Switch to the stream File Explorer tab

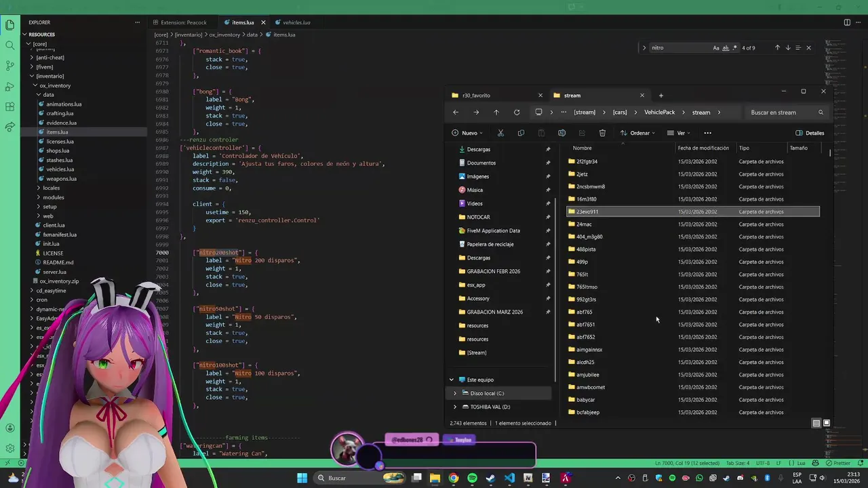click(572, 96)
